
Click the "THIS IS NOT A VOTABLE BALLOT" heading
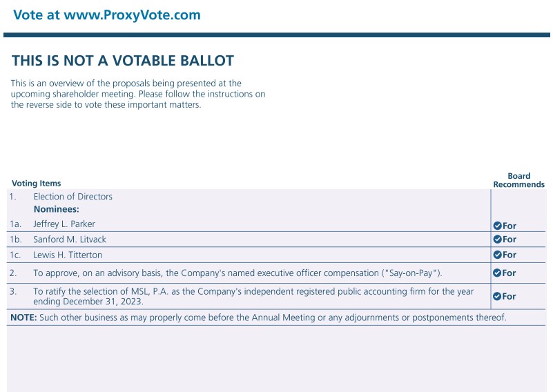[123, 61]
